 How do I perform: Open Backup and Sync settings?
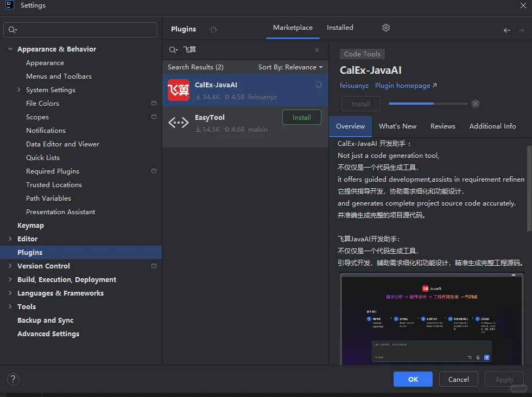(46, 321)
